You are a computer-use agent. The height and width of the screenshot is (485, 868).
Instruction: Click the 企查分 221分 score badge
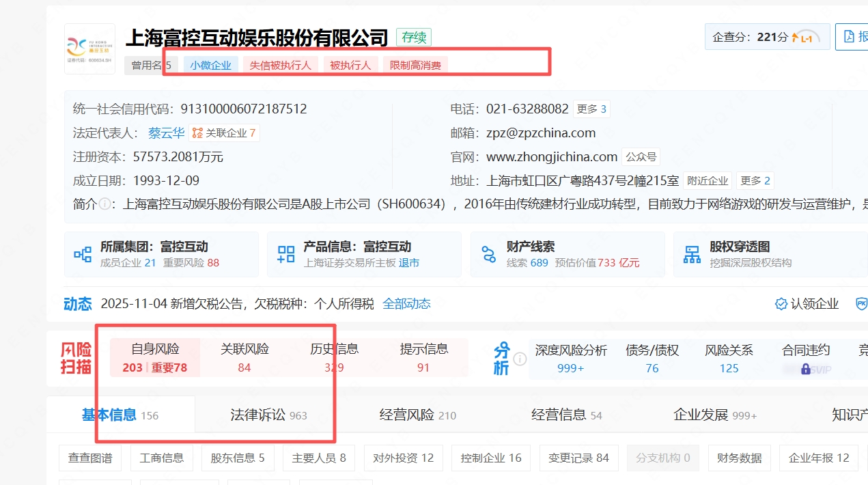768,37
